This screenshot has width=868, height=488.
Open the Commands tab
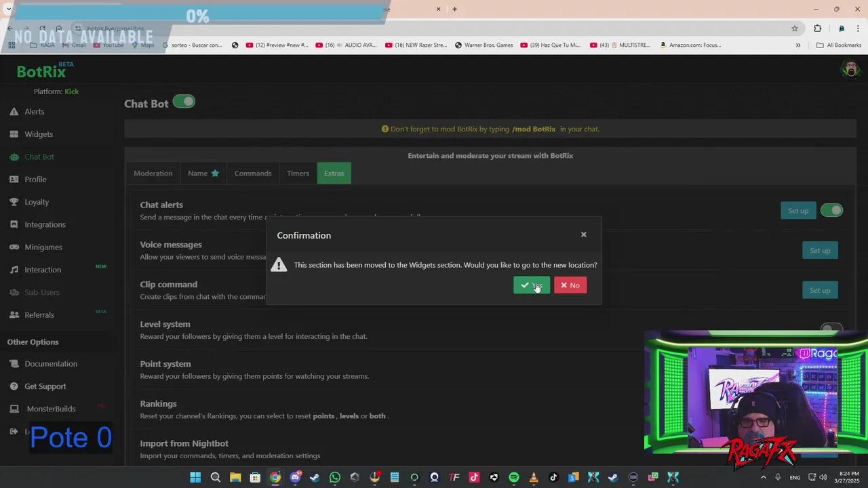253,174
